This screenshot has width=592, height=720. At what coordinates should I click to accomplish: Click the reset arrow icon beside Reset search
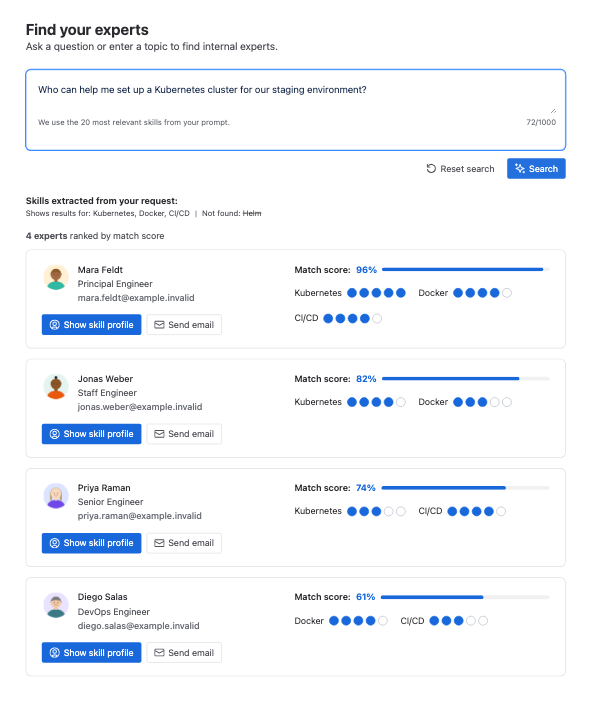[431, 169]
